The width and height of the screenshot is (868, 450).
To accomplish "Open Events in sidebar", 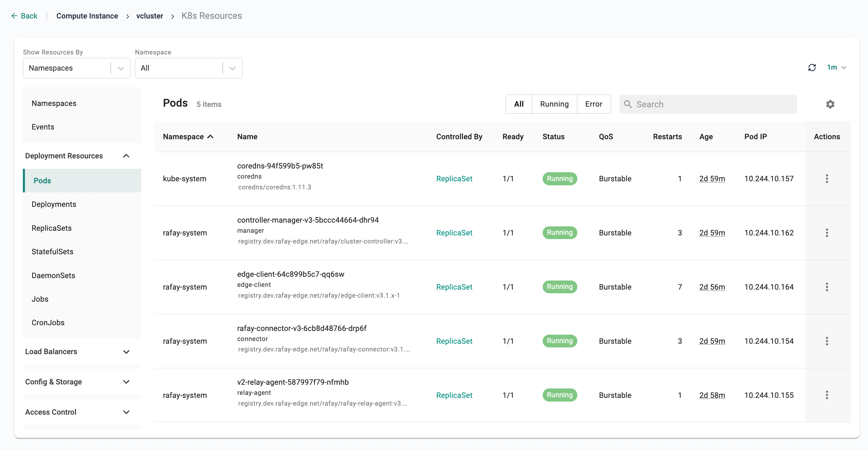I will 82,127.
